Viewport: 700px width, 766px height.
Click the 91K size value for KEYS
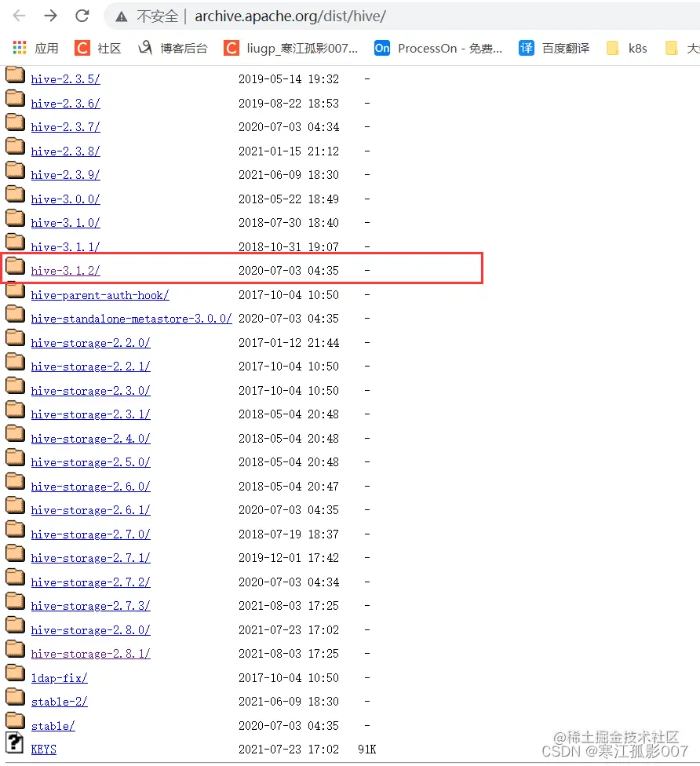pos(366,750)
